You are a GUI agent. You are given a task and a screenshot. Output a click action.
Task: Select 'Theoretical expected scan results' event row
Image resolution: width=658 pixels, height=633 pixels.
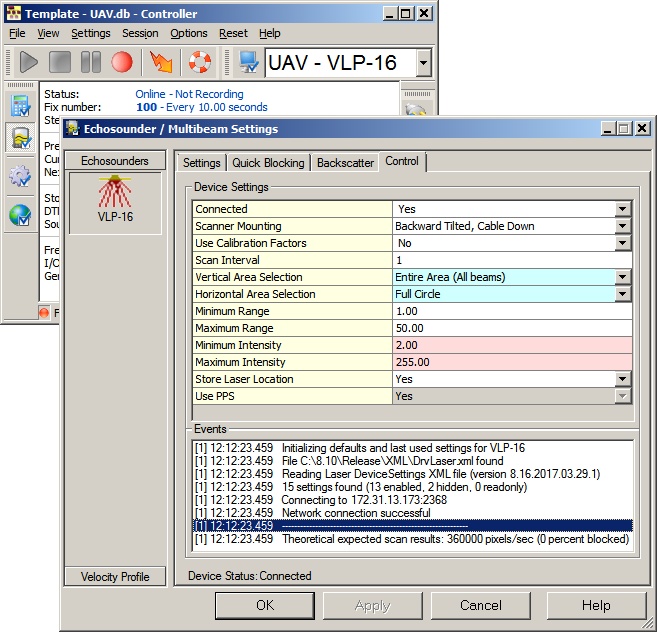click(413, 539)
